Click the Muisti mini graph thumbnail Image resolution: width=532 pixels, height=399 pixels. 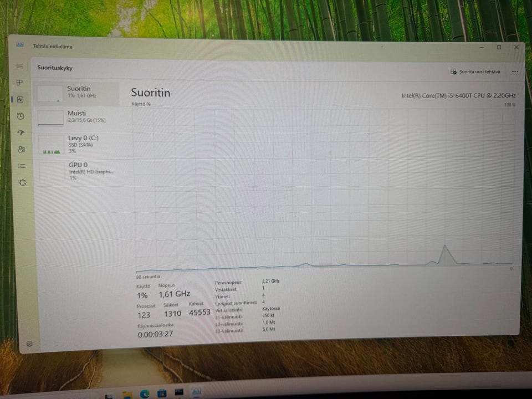tap(50, 118)
